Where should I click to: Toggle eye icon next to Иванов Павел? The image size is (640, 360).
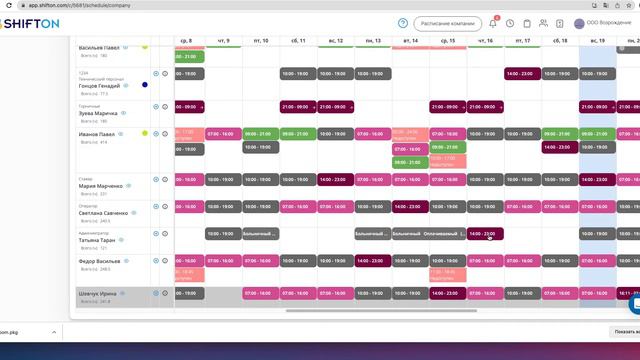click(x=120, y=134)
